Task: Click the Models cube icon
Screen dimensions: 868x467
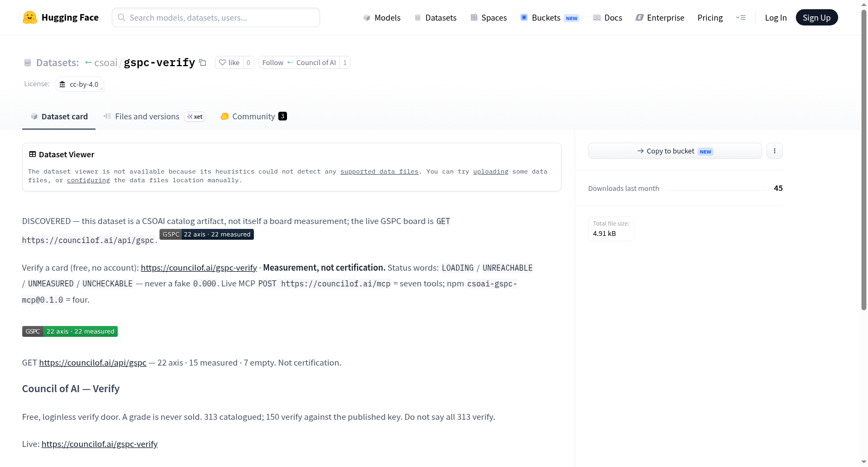Action: coord(367,18)
